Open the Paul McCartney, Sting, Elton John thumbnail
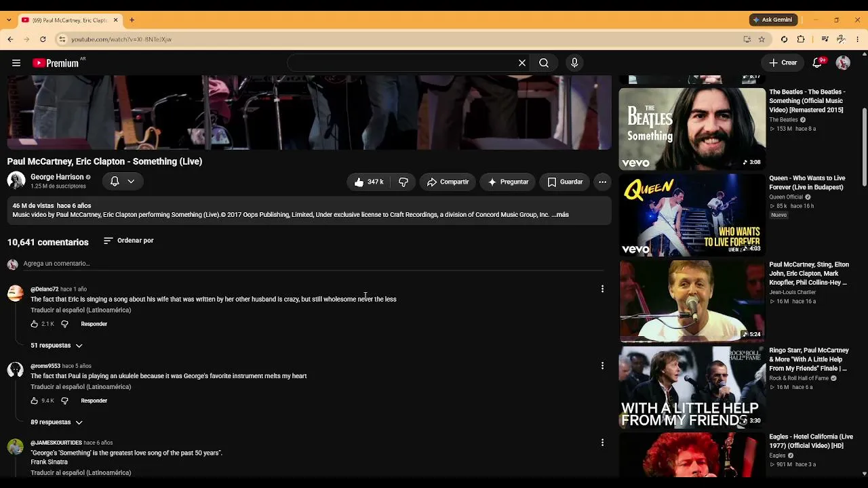868x488 pixels. (692, 301)
